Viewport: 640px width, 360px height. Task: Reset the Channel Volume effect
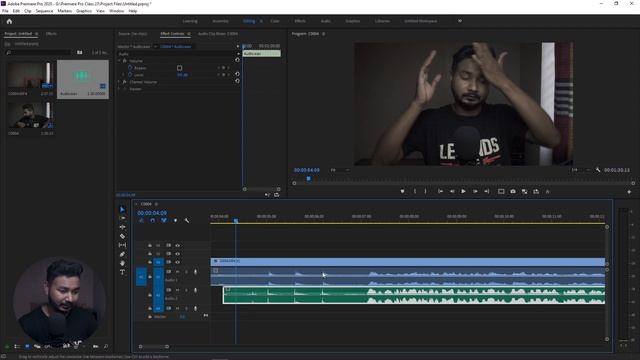click(x=237, y=81)
